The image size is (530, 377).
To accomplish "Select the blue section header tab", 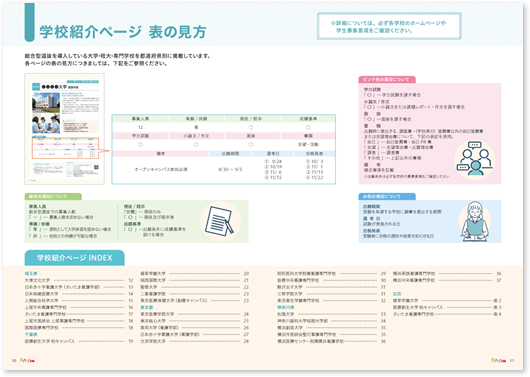I will coord(387,196).
